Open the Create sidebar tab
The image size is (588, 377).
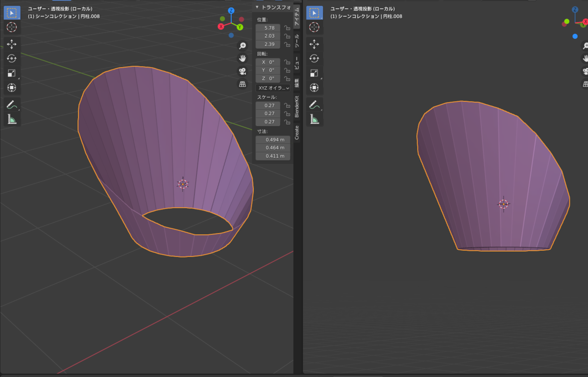(297, 132)
